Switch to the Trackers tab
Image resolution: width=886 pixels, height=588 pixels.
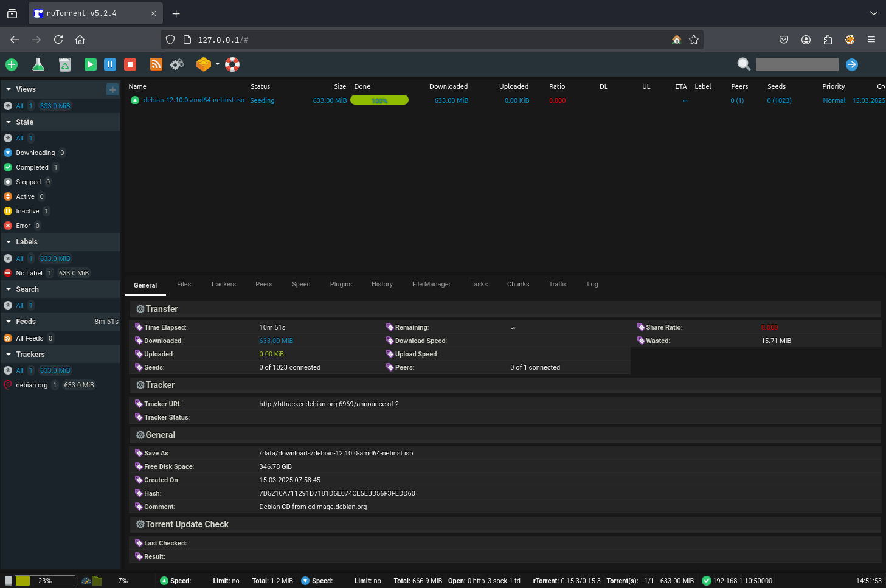click(x=223, y=284)
